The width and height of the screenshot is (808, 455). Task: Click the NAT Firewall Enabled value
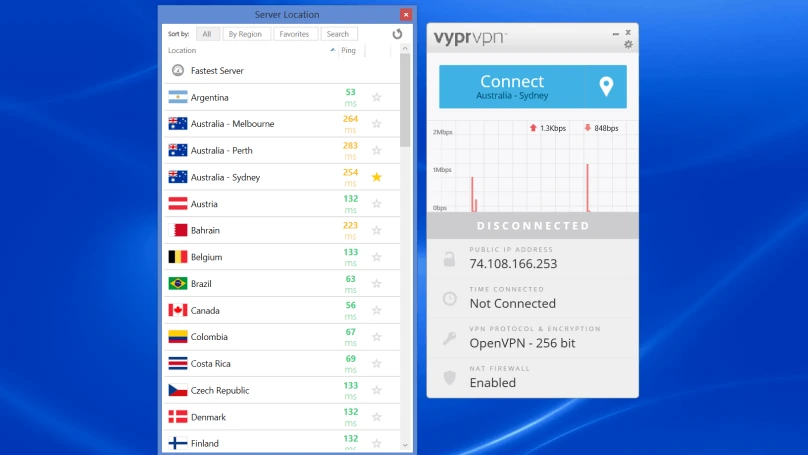pos(493,383)
